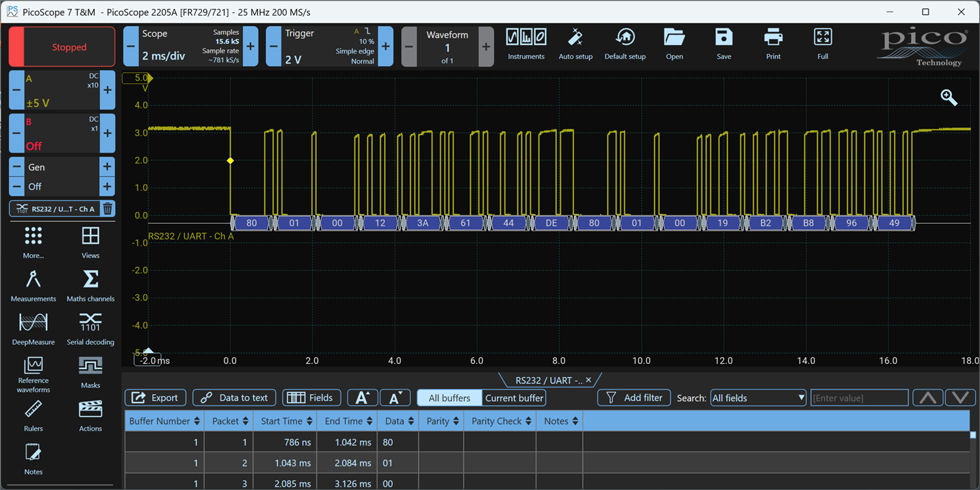Restore Default setup
The image size is (980, 490).
[625, 45]
